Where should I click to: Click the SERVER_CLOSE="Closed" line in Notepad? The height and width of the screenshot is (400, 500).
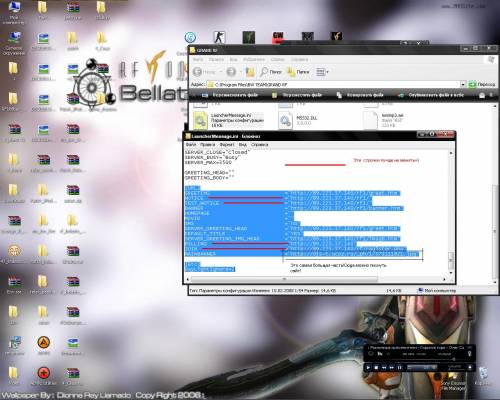coord(217,152)
